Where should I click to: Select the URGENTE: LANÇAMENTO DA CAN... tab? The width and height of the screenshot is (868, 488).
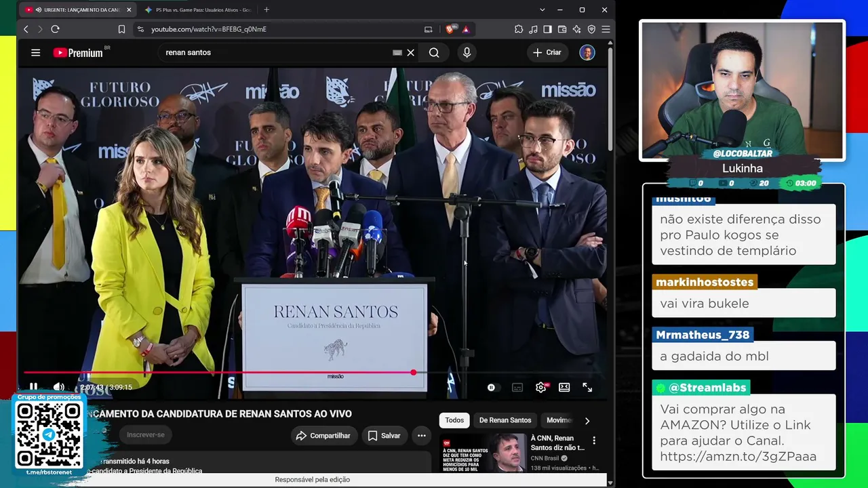point(78,9)
